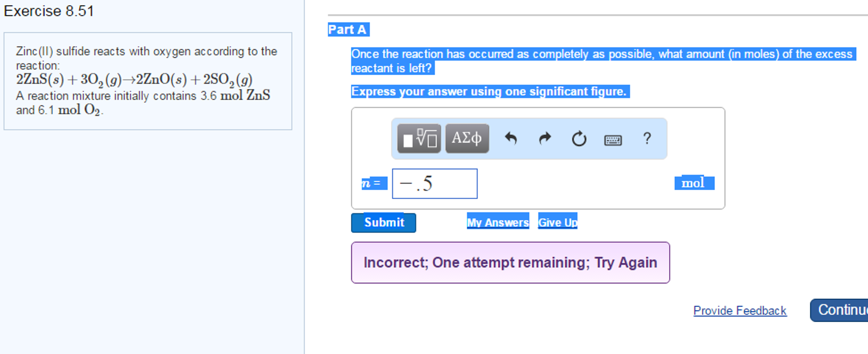Click the mol unit label
The height and width of the screenshot is (354, 868).
click(693, 183)
